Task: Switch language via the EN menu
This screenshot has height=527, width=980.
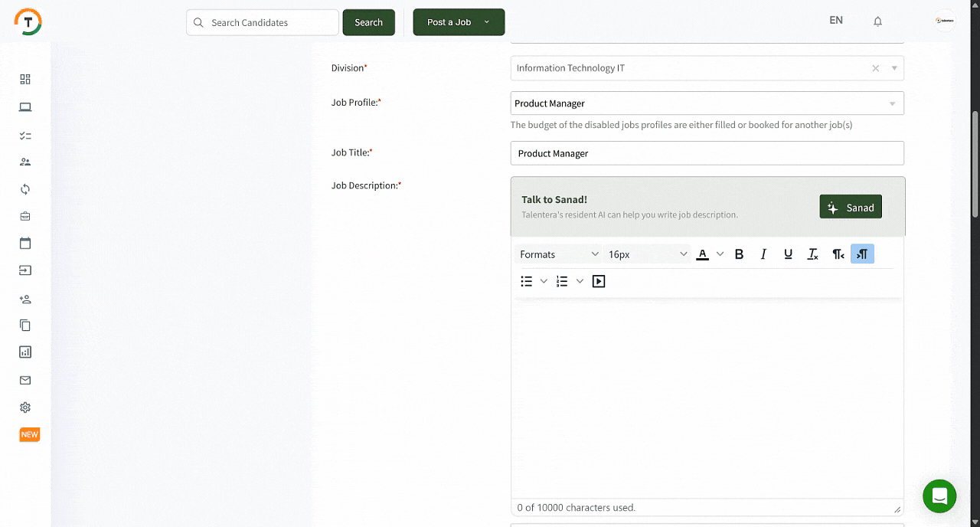Action: coord(835,21)
